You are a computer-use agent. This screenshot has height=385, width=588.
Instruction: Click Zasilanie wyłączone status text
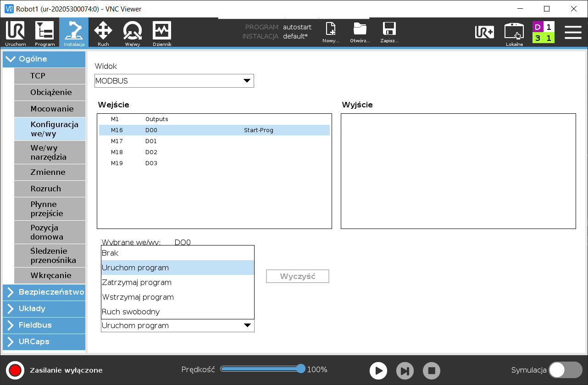pos(66,370)
